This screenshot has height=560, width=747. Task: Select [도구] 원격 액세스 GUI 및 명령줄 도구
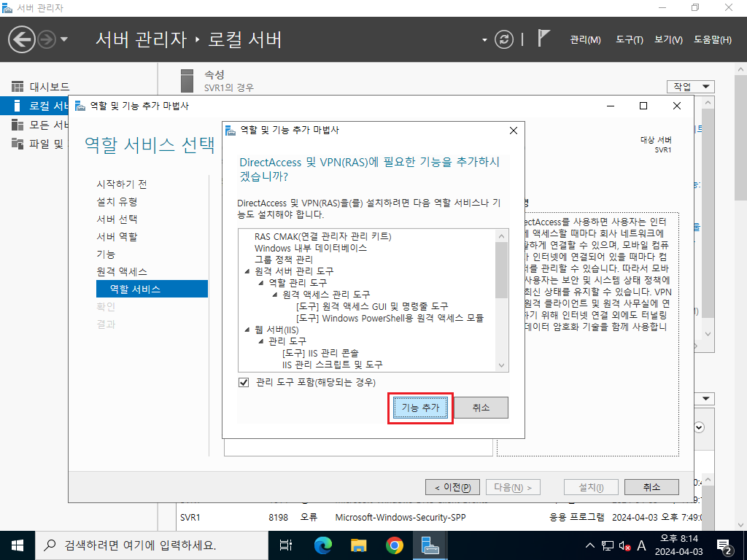(x=372, y=306)
